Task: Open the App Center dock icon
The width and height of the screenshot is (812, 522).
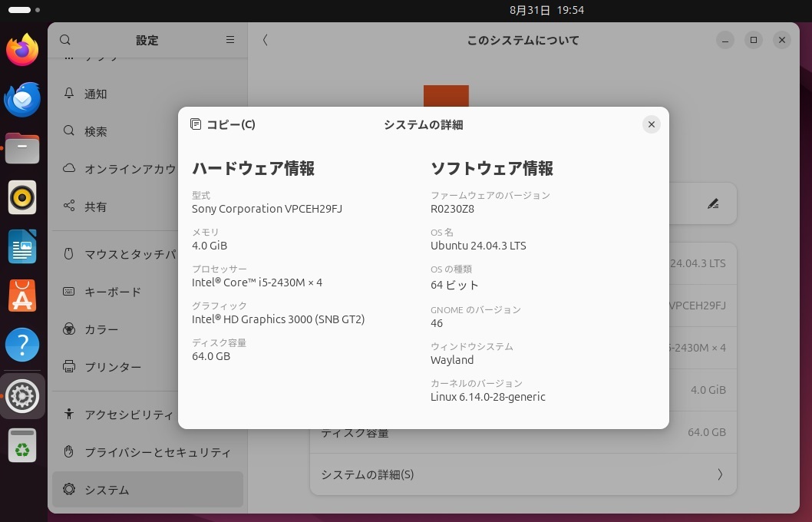Action: (22, 296)
